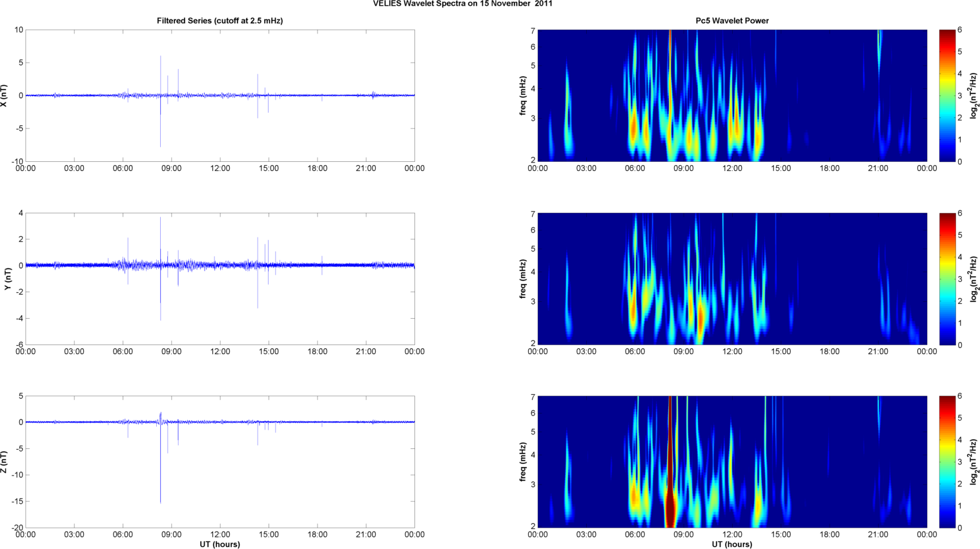The image size is (980, 549).
Task: Click the colorbar beside the bottom wavelet spectrum
Action: pos(946,462)
